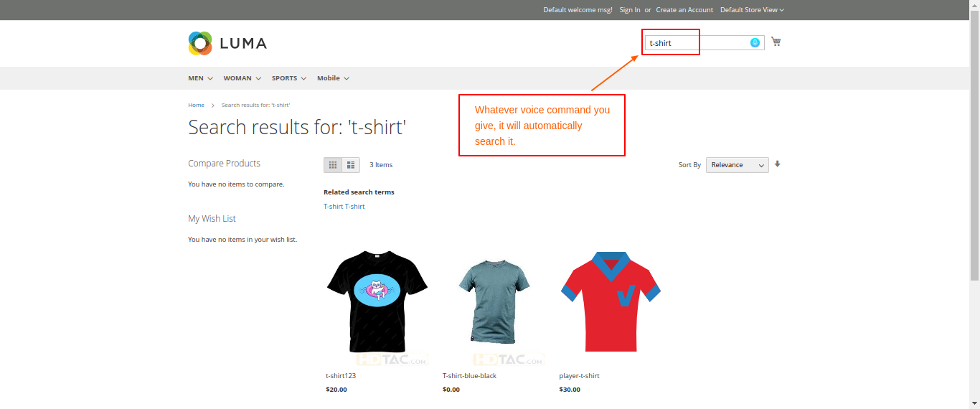
Task: Expand the MEN menu
Action: coord(200,78)
